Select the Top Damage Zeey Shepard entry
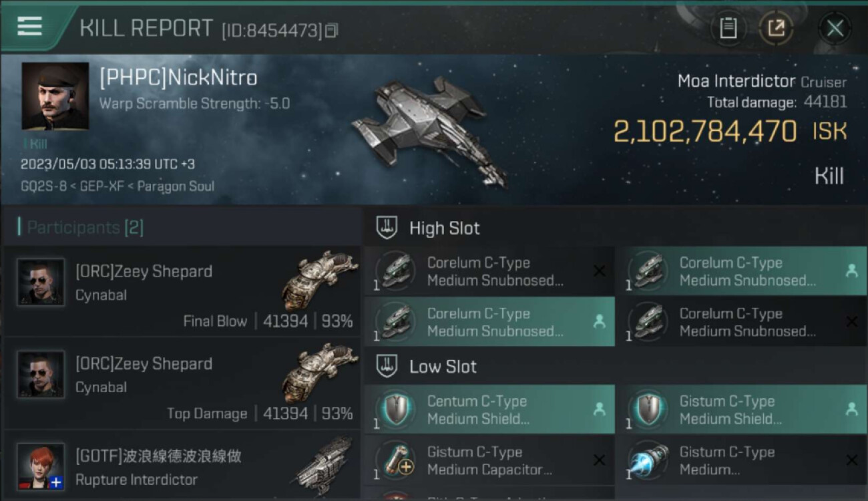 [x=182, y=383]
